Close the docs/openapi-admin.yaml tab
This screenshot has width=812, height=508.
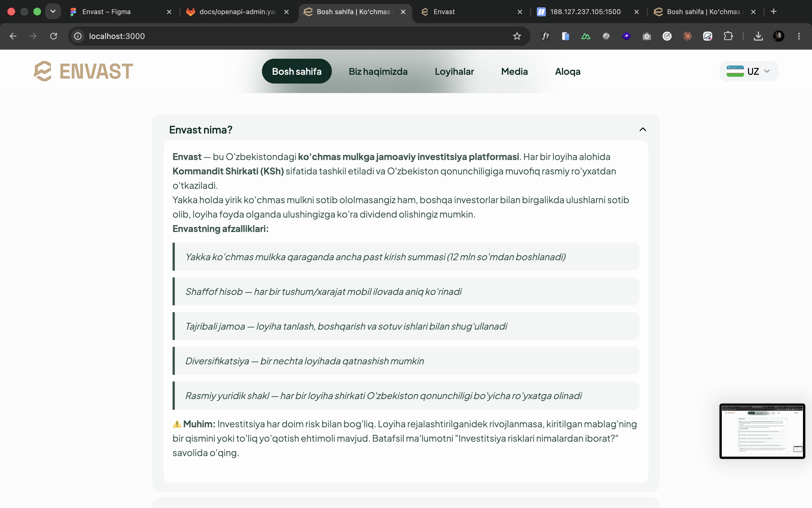click(286, 12)
